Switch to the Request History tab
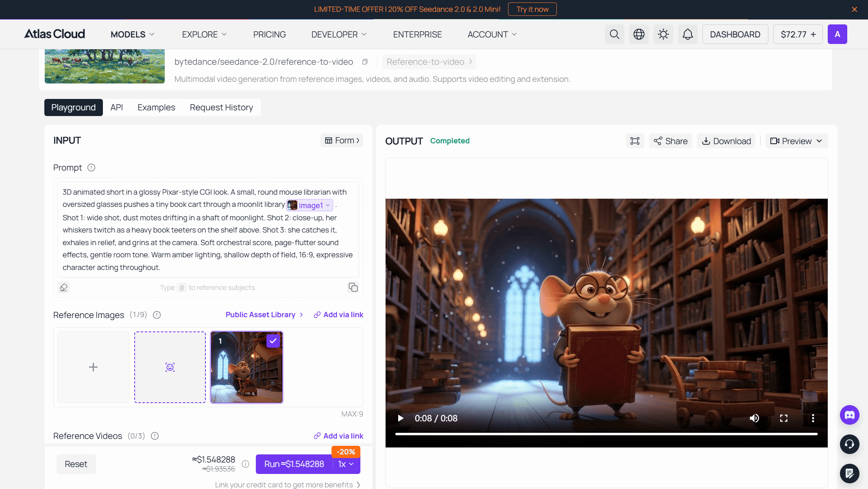The width and height of the screenshot is (868, 489). tap(221, 107)
